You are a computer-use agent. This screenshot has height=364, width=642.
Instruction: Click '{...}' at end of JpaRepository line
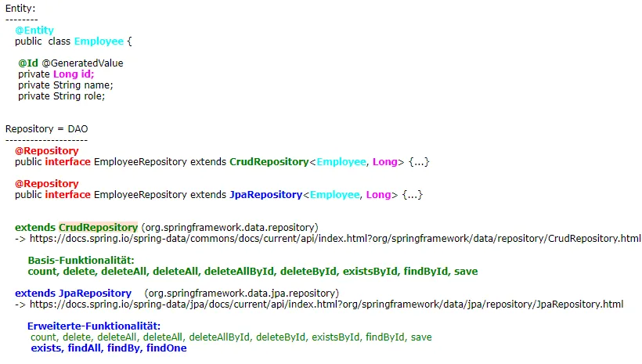coord(413,195)
